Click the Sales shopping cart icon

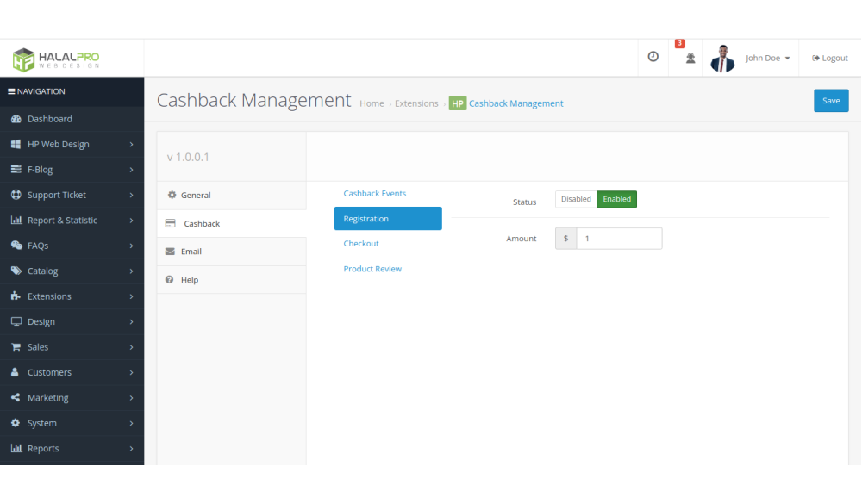click(16, 347)
